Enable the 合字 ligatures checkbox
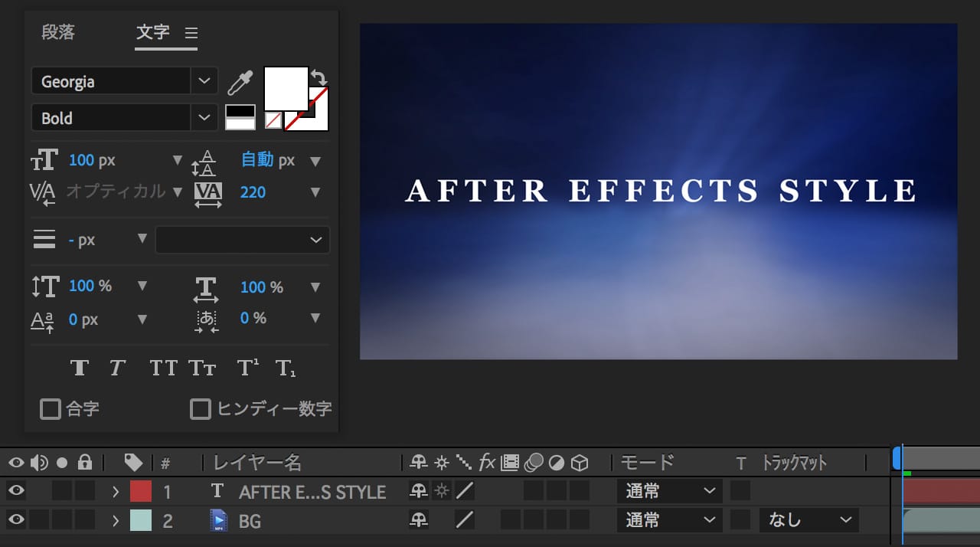This screenshot has width=980, height=547. coord(51,409)
